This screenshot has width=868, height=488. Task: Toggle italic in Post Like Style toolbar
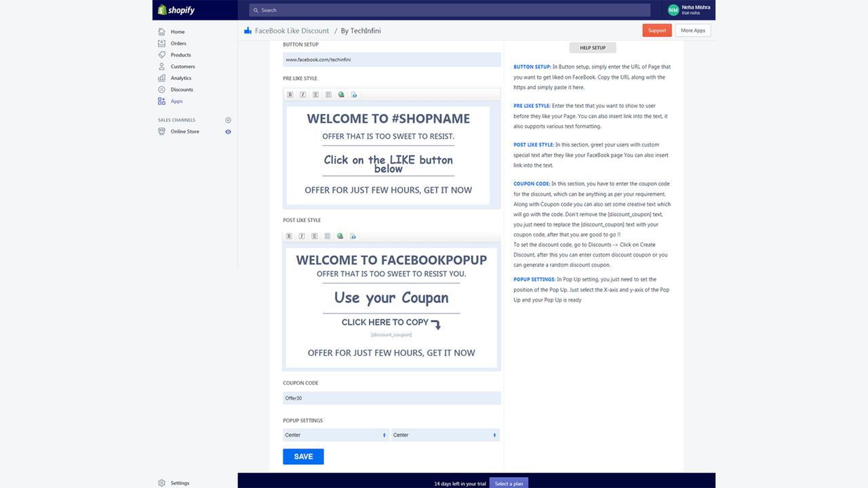302,237
